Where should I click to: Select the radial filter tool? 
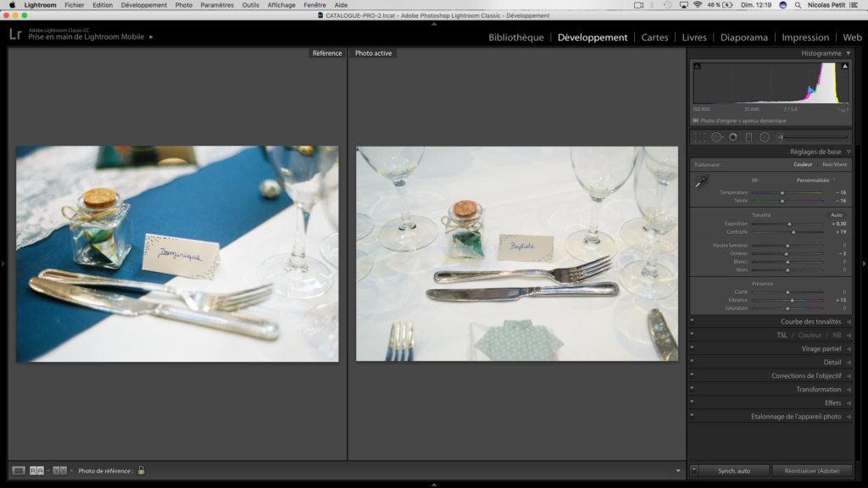click(x=765, y=137)
